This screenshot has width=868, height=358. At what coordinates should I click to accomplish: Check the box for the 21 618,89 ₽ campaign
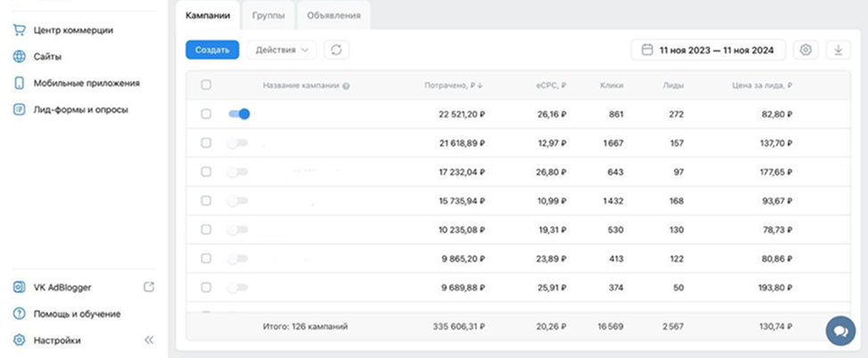coord(206,143)
